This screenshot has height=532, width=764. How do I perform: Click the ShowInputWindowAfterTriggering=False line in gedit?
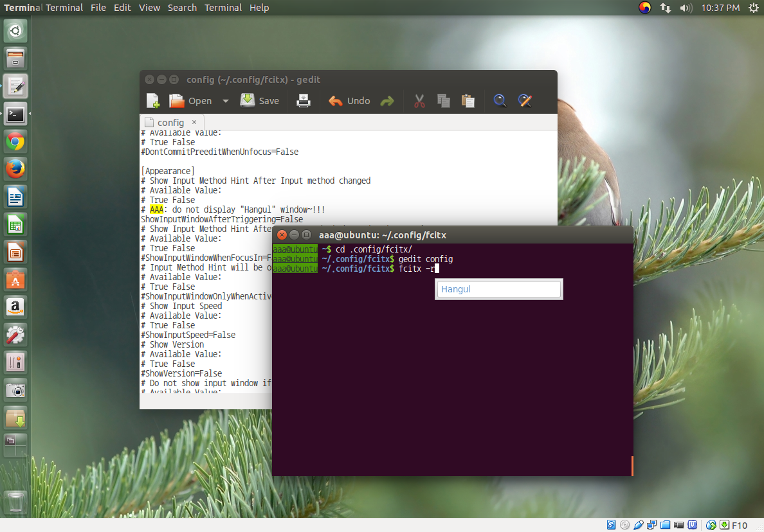(222, 220)
